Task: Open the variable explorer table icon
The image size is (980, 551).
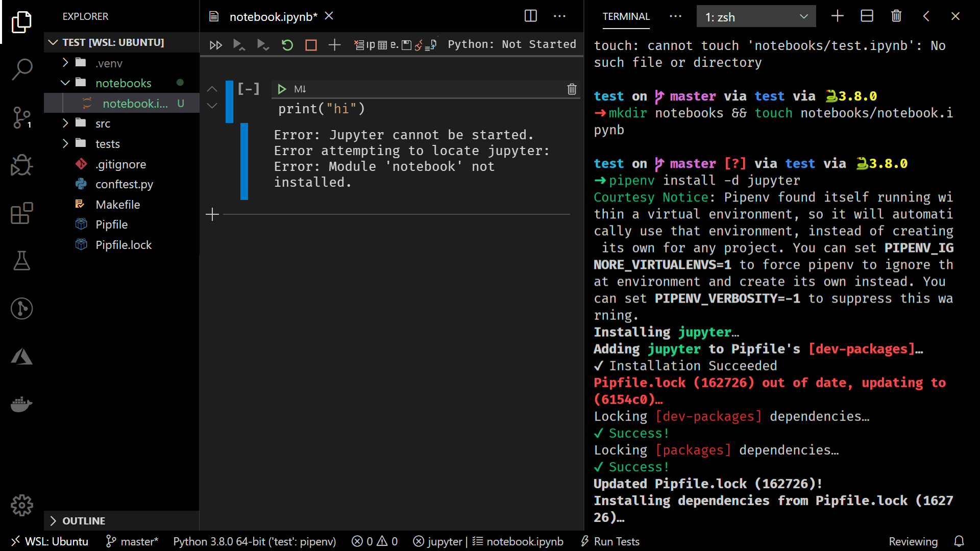Action: tap(382, 45)
